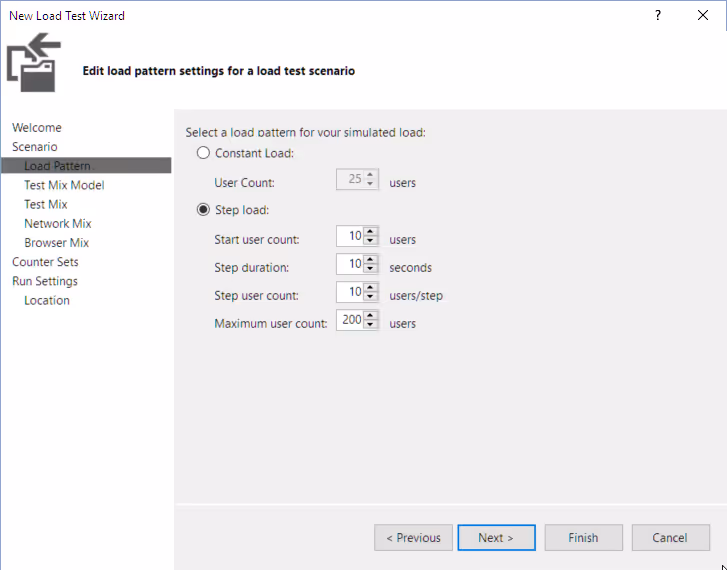Close the New Load Test Wizard window
Screen dimensions: 727x570
(703, 15)
